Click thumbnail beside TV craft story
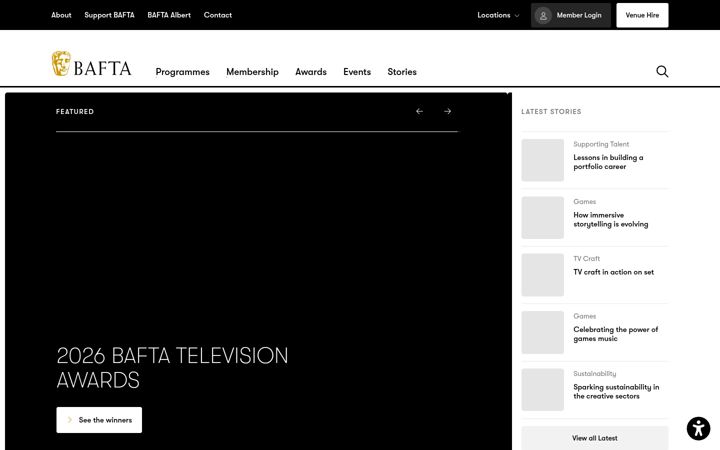The image size is (720, 450). [542, 275]
